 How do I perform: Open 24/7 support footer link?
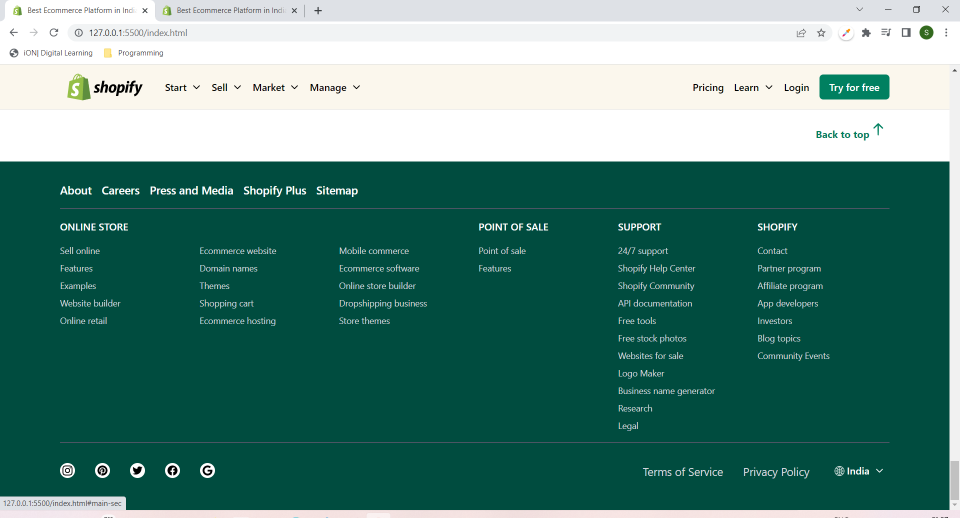point(643,251)
